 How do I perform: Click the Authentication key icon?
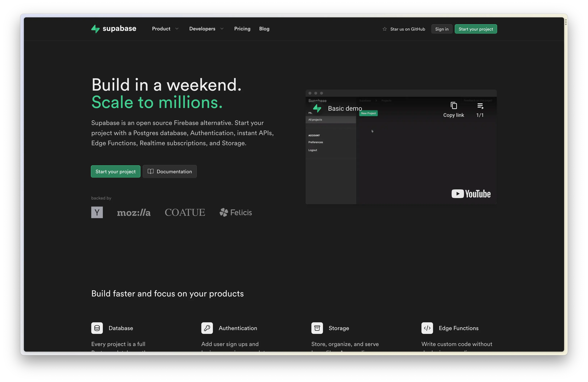(x=207, y=328)
